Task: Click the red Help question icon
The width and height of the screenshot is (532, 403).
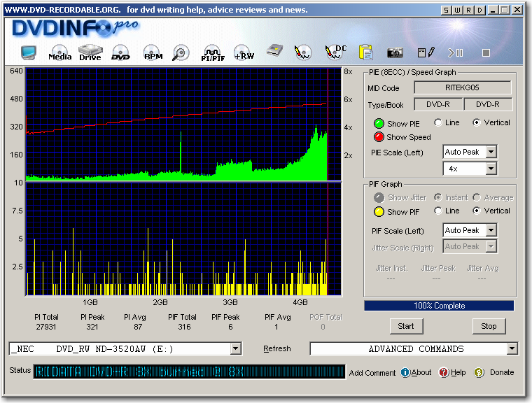Action: 444,372
